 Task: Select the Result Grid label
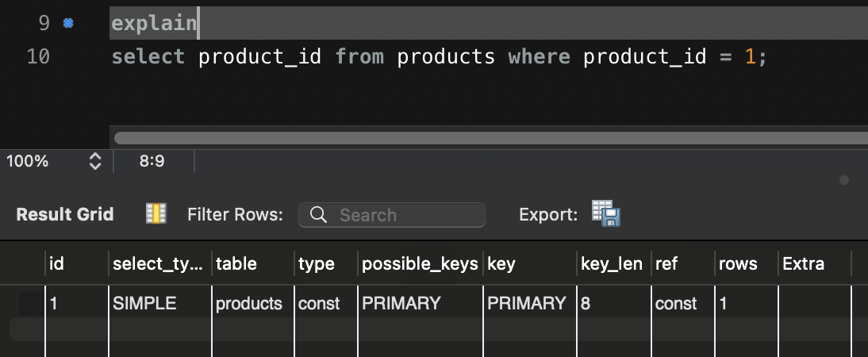65,214
